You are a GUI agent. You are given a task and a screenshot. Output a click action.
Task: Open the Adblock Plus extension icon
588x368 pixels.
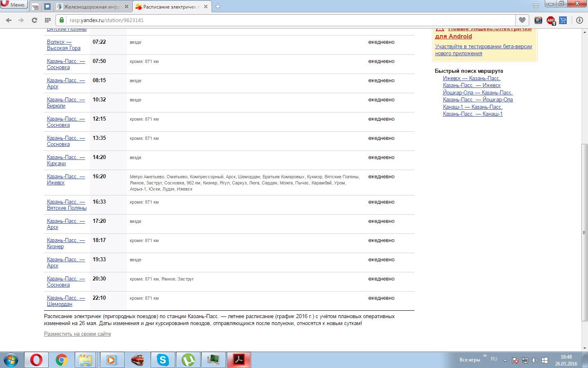tap(550, 20)
